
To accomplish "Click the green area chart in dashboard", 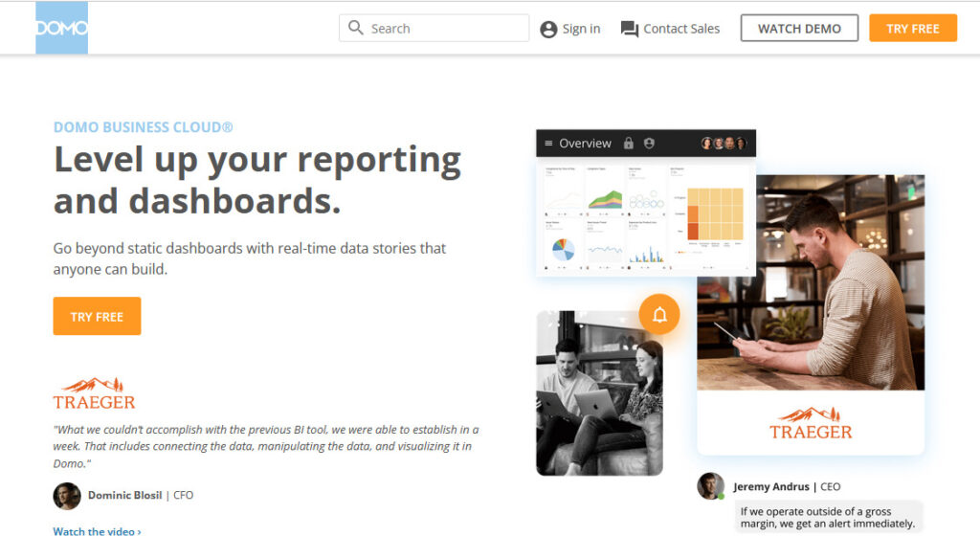I will [x=605, y=199].
